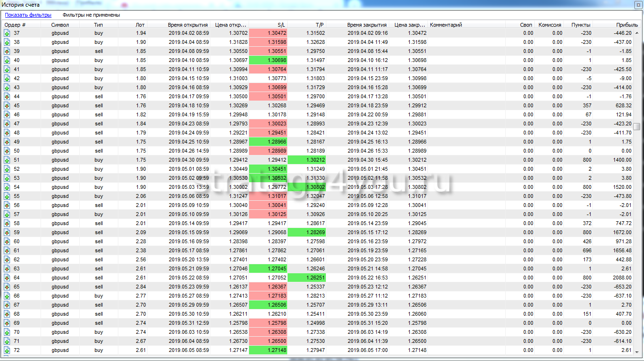644x361 pixels.
Task: Select the icon beside order 68
Action: (x=7, y=314)
